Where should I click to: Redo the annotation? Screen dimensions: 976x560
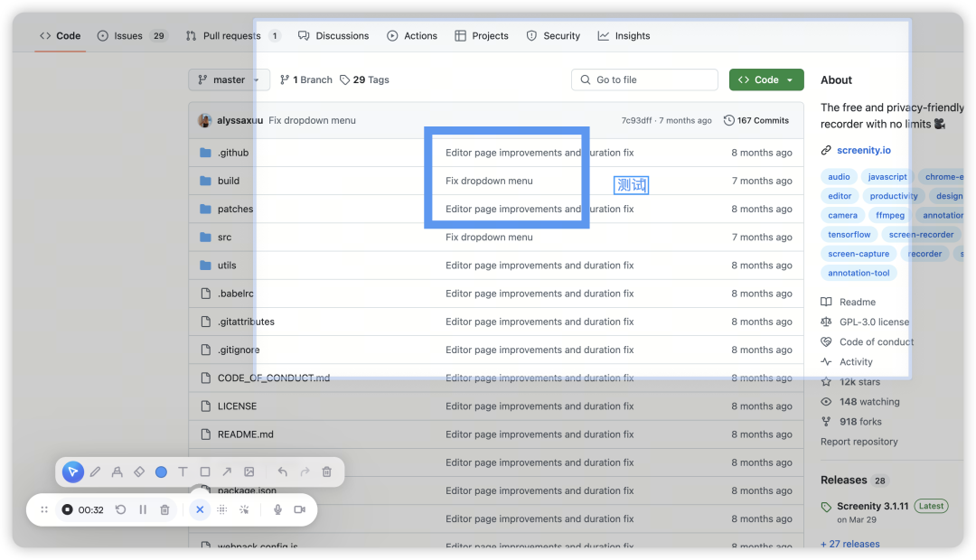[x=305, y=471]
